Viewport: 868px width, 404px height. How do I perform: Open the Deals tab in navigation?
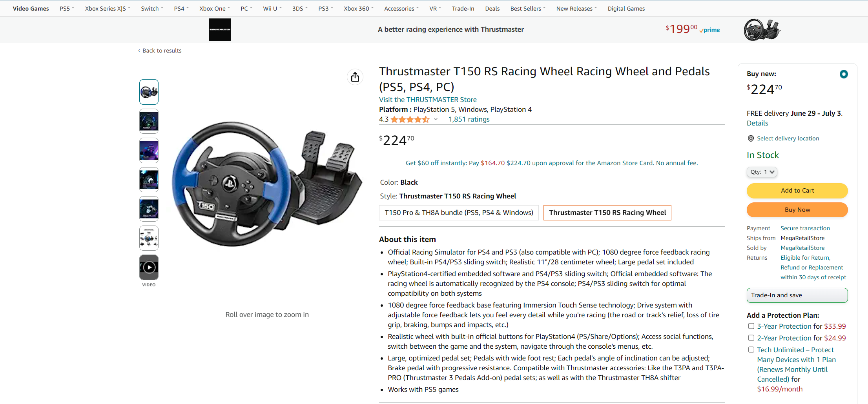coord(492,8)
